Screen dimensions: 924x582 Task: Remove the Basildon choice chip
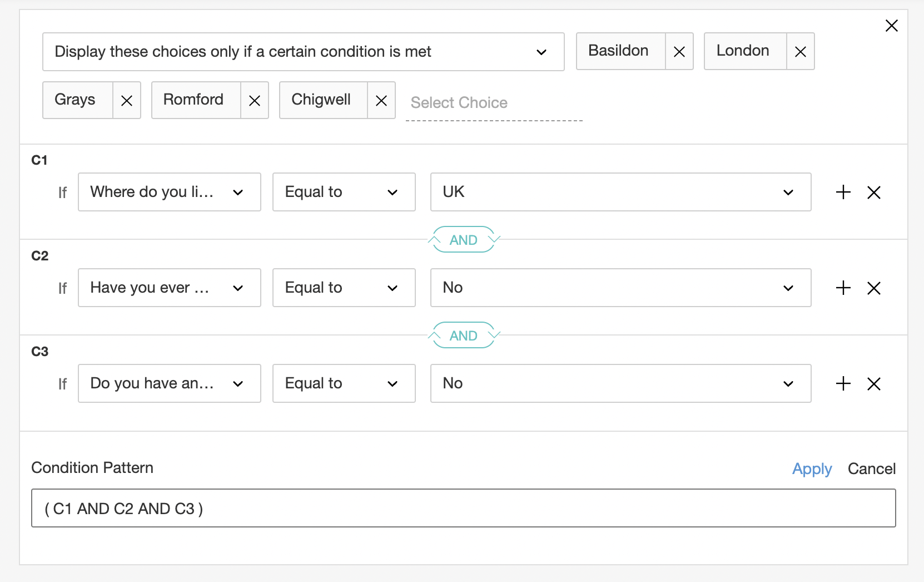(x=679, y=52)
